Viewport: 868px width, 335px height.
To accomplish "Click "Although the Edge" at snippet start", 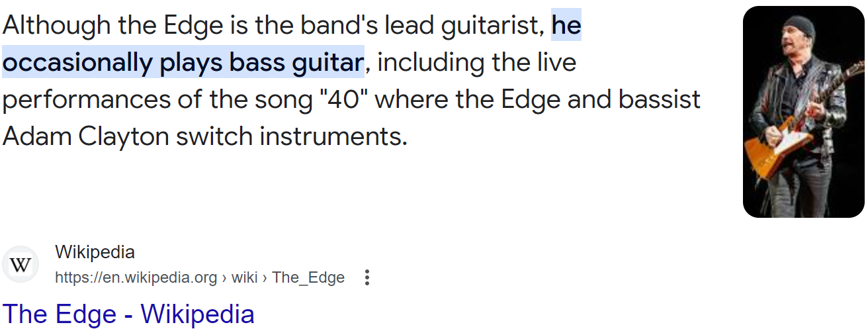I will tap(103, 26).
